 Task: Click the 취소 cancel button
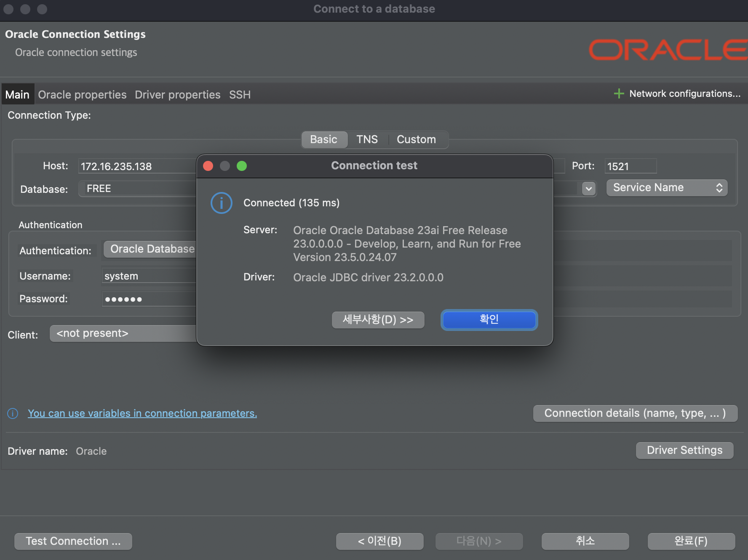point(585,541)
